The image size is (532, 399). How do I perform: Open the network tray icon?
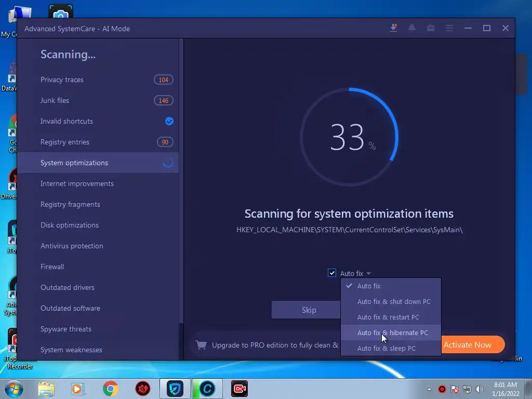(x=467, y=389)
